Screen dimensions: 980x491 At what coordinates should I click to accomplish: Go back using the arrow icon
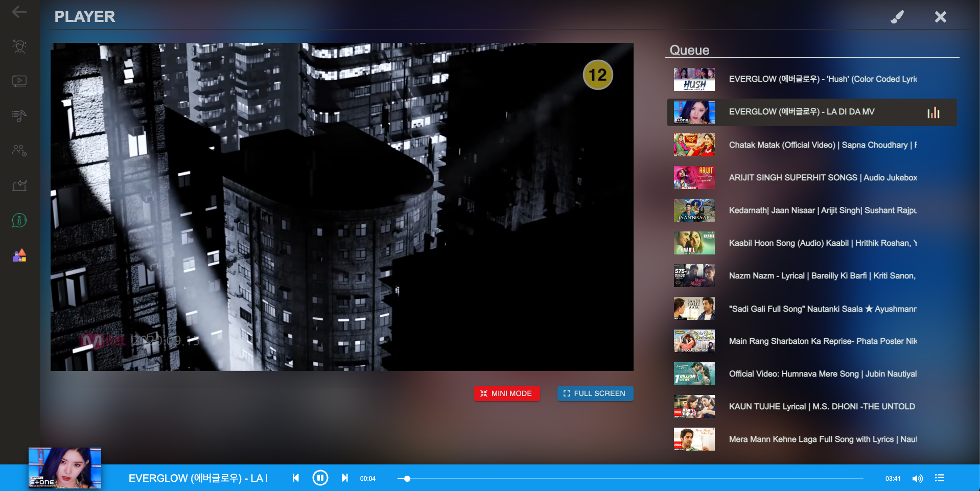19,12
